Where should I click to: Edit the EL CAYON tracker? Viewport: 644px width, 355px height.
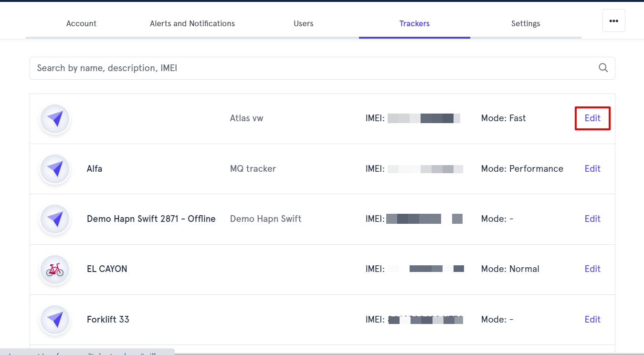[592, 269]
